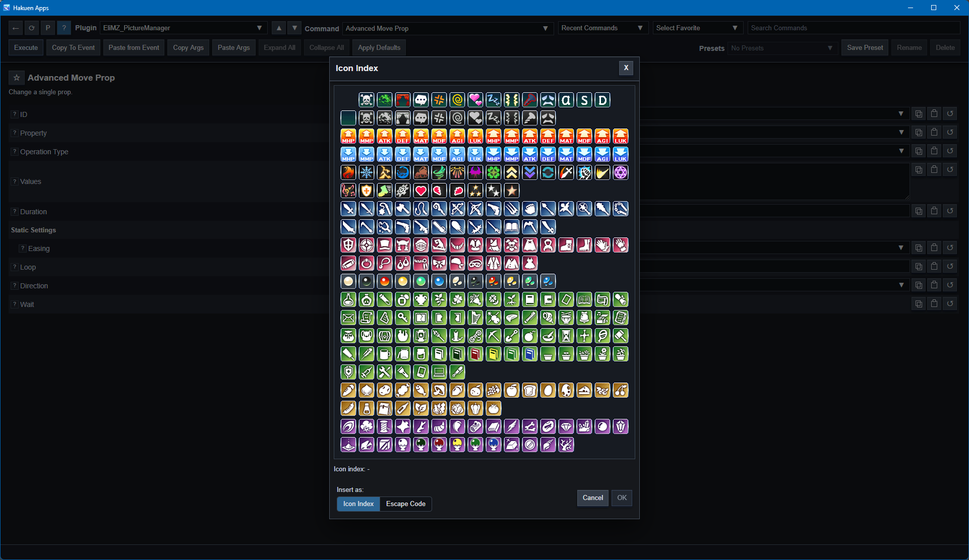The width and height of the screenshot is (969, 560).
Task: Select the coral branch material icon
Action: point(566,445)
